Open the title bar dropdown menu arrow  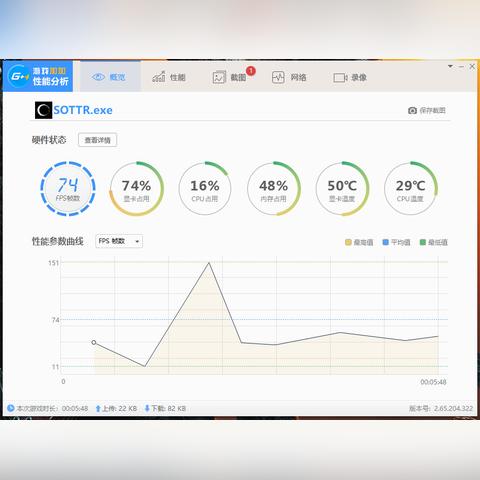[x=450, y=66]
